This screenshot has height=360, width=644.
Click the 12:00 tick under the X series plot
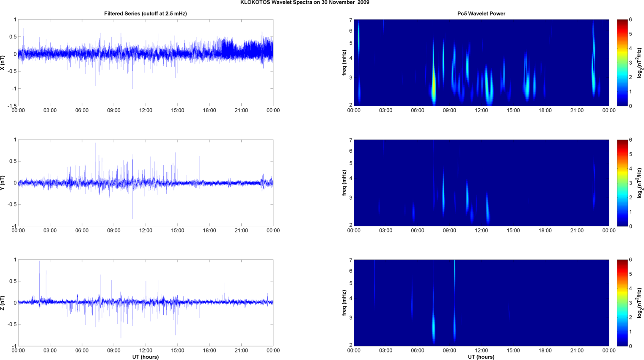146,110
